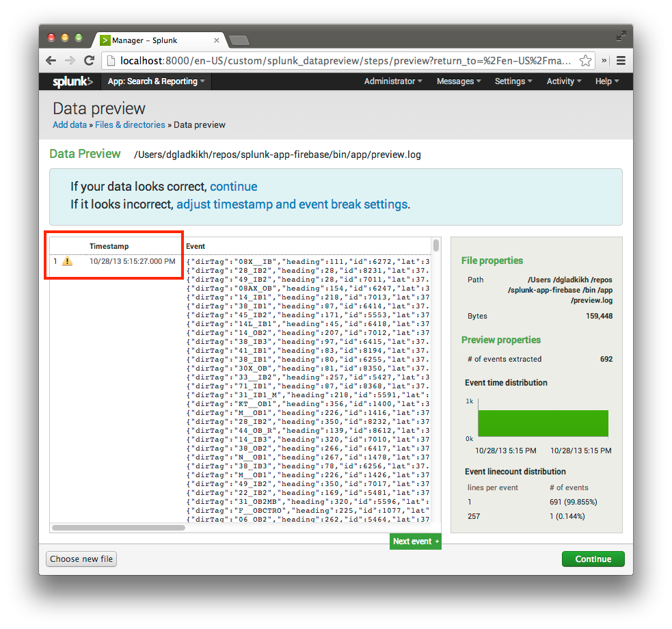Click event line with dirTag KT__OB1
672x629 pixels.
(308, 403)
